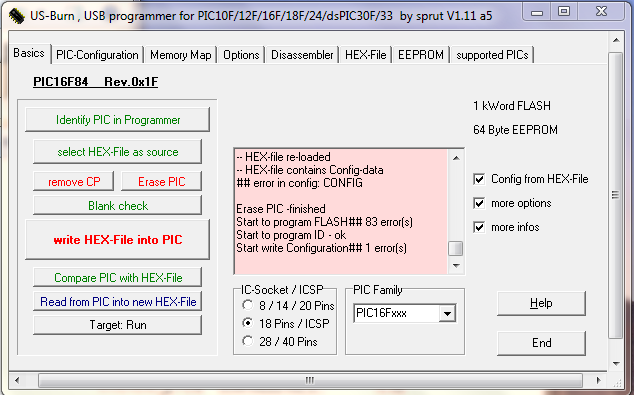Click 'Start to program FLASH## 83 error(s)' line
The width and height of the screenshot is (634, 395).
324,222
